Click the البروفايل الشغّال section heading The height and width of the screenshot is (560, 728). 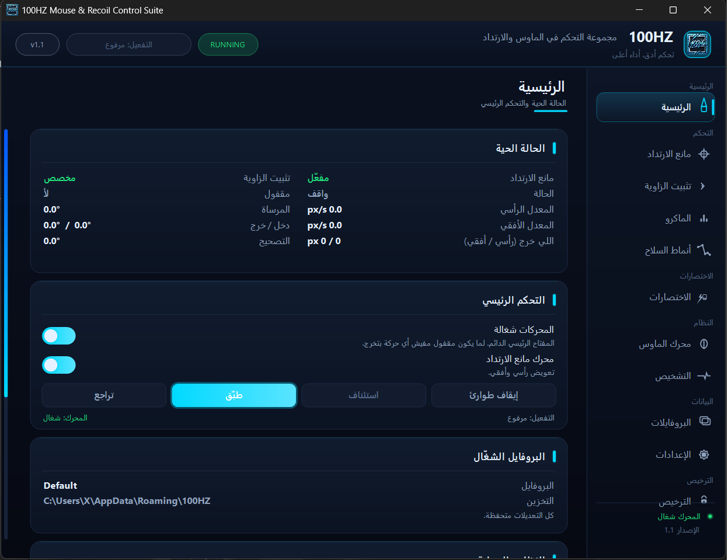(x=509, y=457)
